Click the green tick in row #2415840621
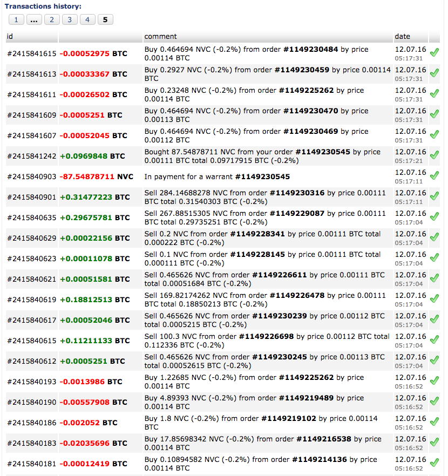The height and width of the screenshot is (476, 448). click(x=435, y=278)
